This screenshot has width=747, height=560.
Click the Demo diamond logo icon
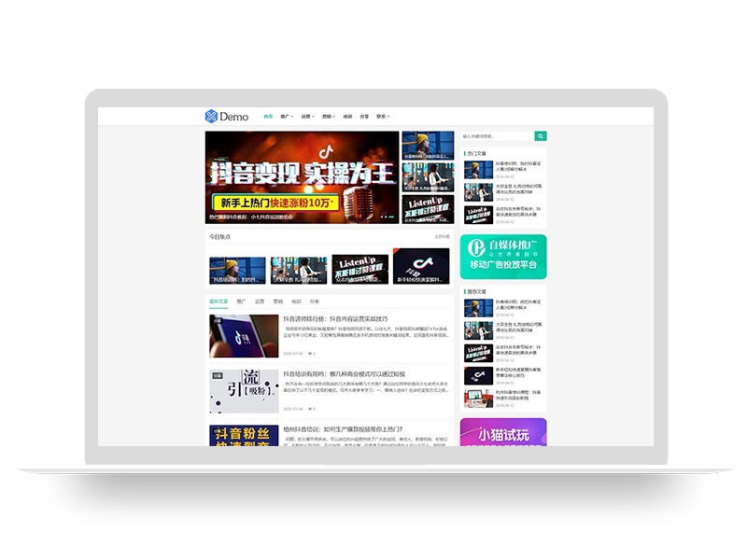point(211,117)
